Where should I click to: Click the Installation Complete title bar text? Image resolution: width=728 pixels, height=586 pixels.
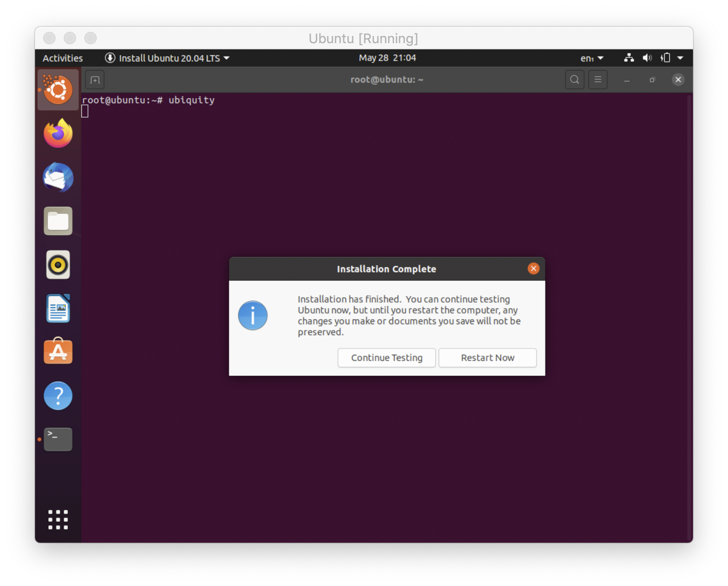pos(387,269)
